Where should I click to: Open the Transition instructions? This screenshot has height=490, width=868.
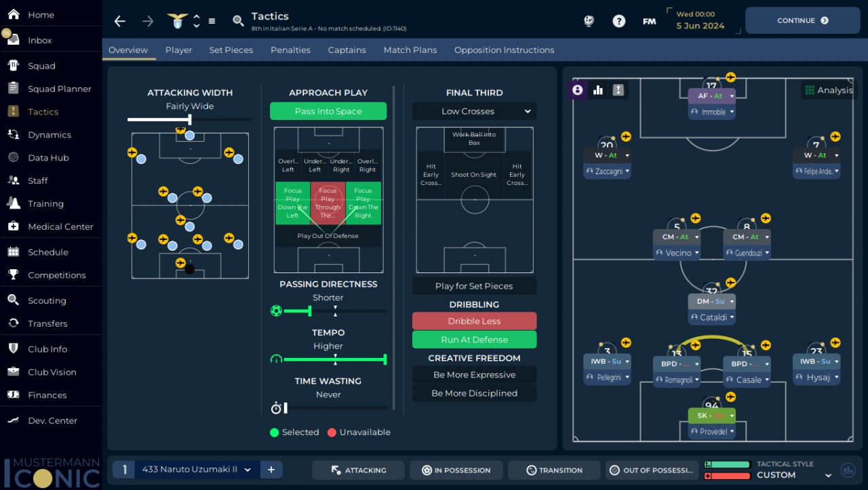click(554, 470)
